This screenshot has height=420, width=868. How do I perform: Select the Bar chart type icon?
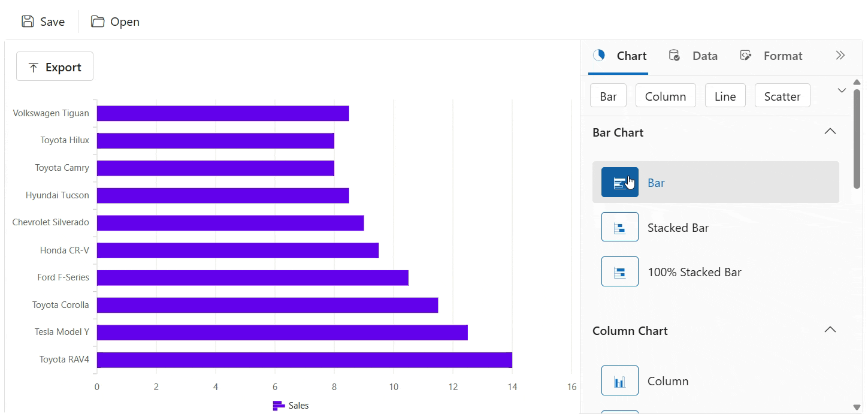tap(619, 182)
